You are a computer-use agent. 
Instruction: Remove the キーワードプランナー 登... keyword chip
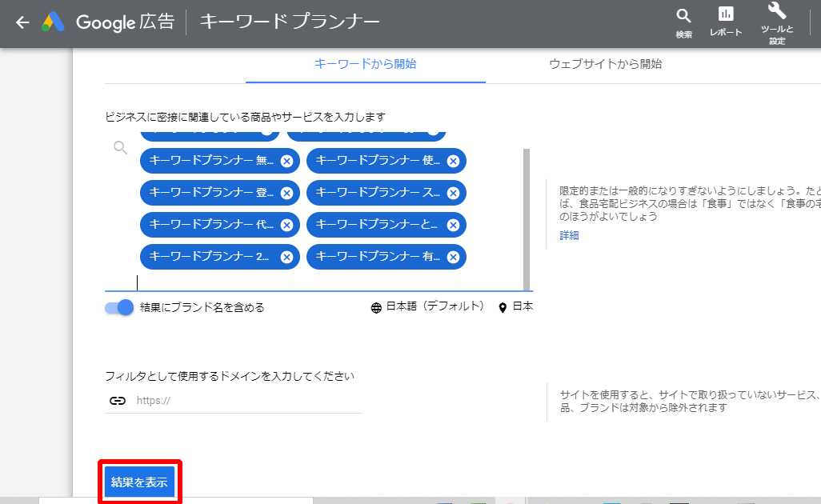[x=286, y=193]
